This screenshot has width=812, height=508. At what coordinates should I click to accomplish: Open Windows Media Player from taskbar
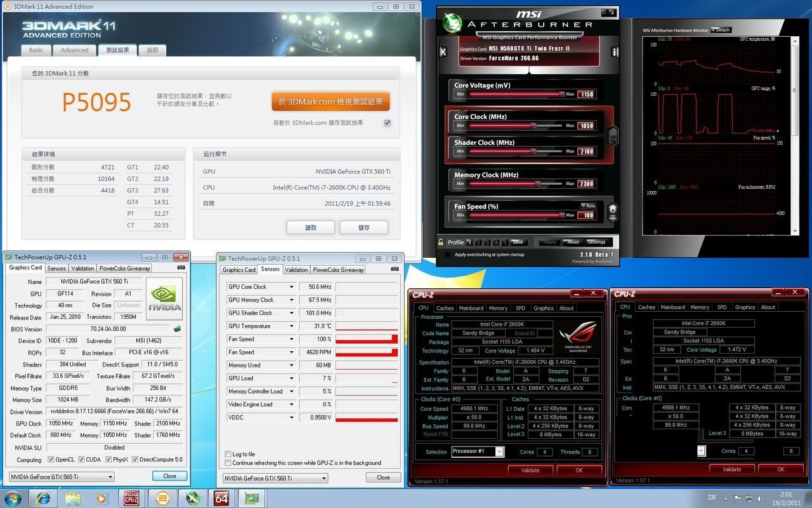[102, 498]
